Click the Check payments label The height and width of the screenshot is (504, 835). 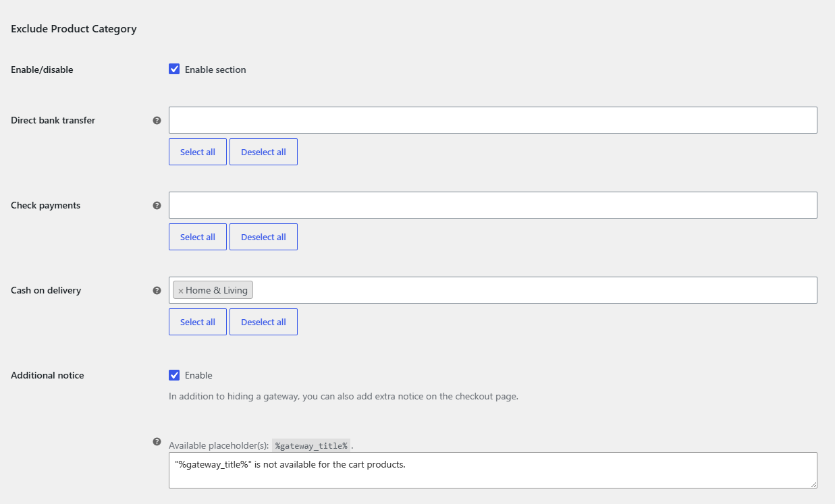(x=45, y=205)
